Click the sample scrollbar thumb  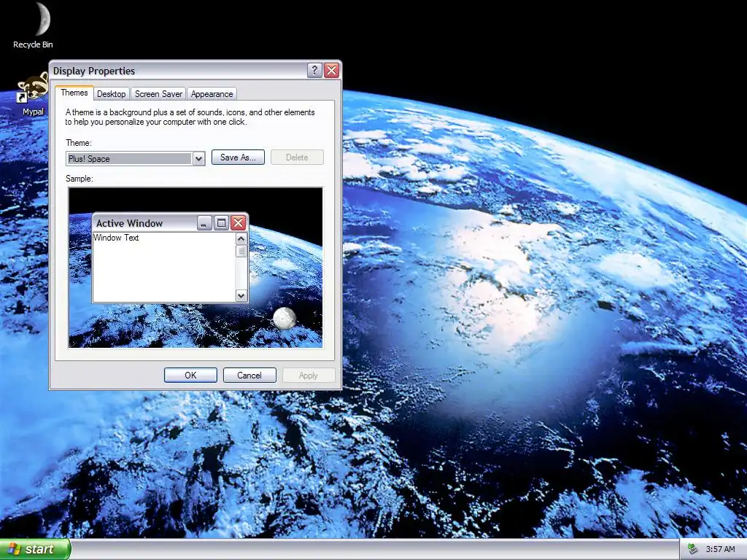241,251
